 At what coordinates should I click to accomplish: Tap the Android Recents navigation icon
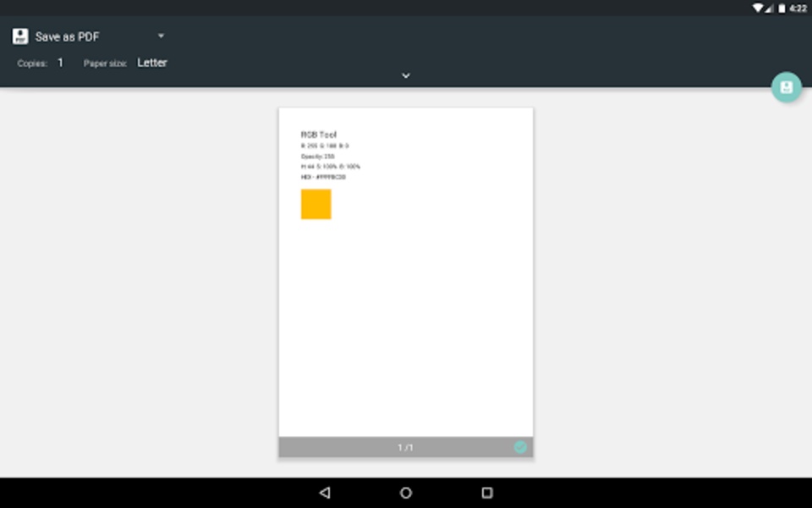click(x=487, y=493)
